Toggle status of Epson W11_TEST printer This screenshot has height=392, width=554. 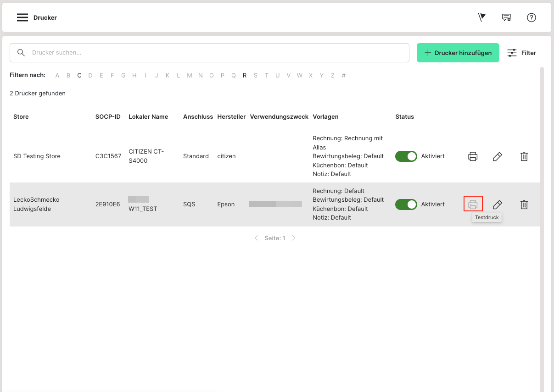(406, 204)
